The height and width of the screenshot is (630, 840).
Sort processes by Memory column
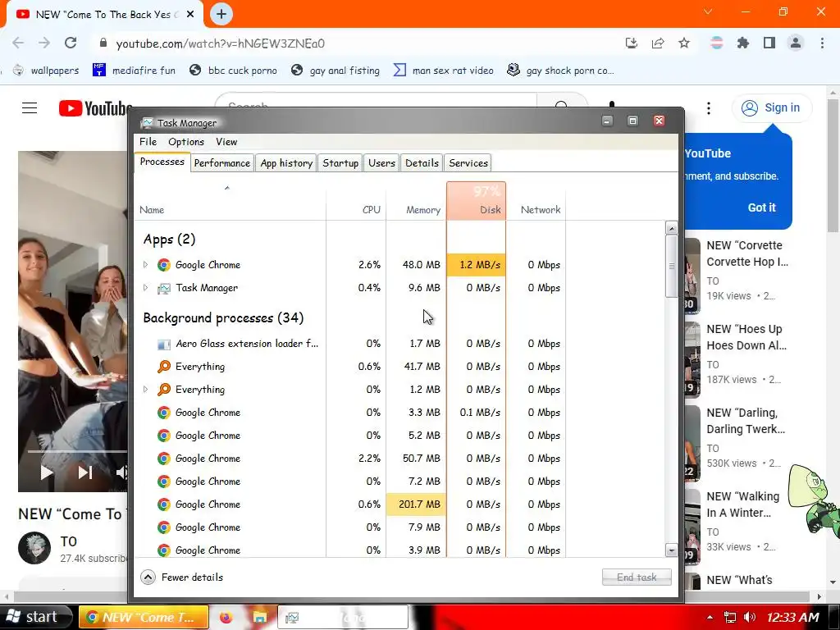(x=416, y=201)
